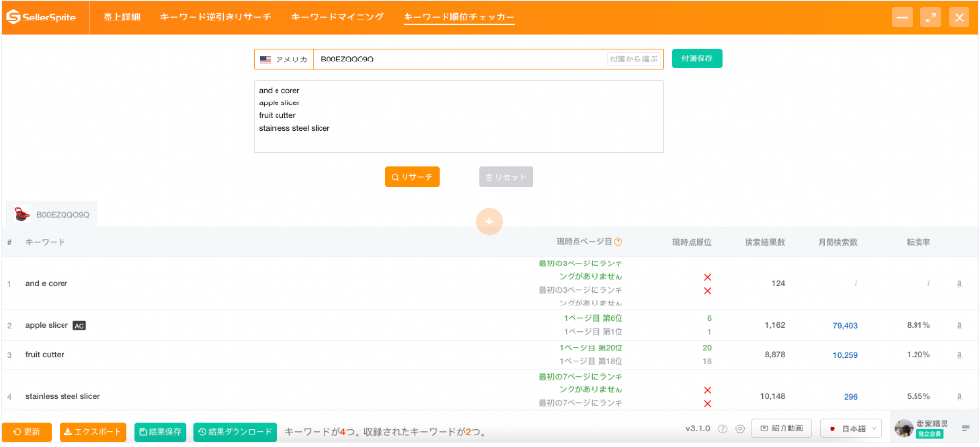Click the plus icon to add ASIN
Viewport: 980px width, 447px height.
490,222
